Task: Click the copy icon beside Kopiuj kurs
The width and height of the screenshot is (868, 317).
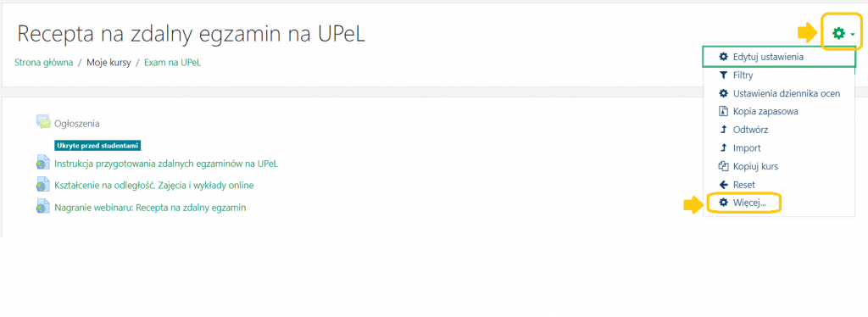Action: tap(723, 166)
